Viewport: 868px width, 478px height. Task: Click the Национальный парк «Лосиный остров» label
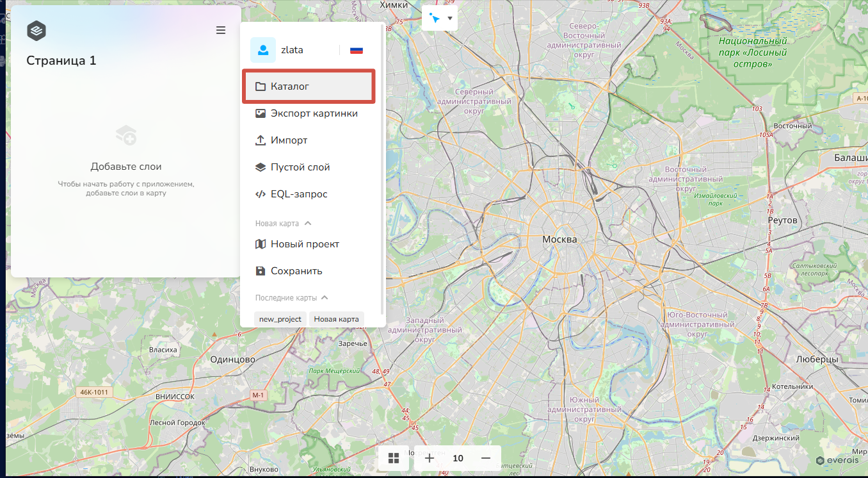(753, 52)
